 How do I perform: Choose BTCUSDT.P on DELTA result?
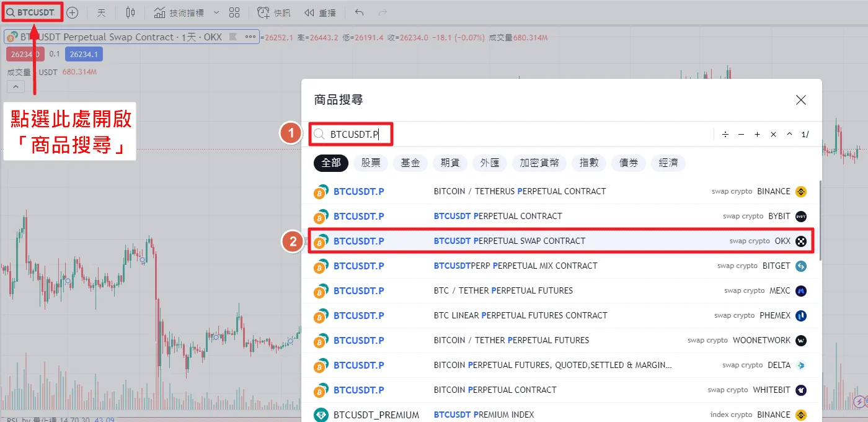tap(560, 365)
